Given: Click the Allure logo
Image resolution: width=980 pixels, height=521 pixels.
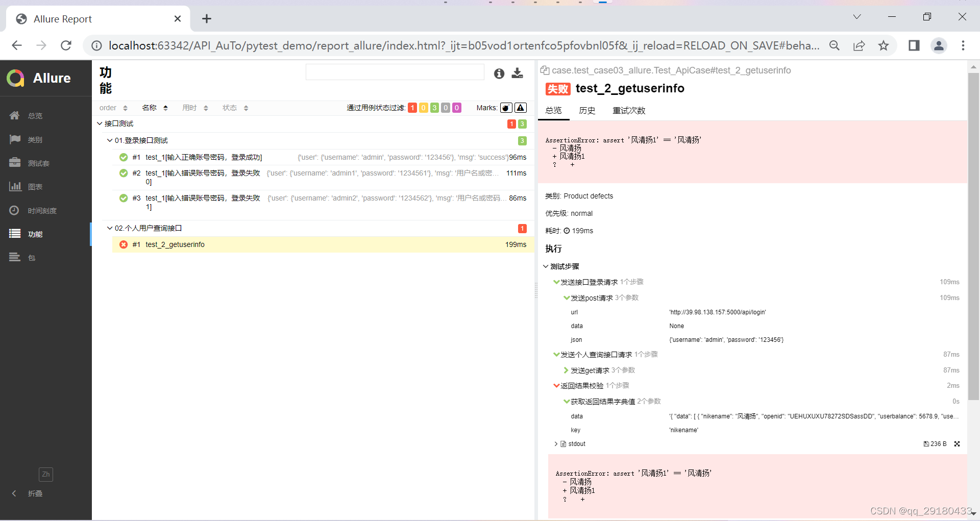Looking at the screenshot, I should click(39, 78).
